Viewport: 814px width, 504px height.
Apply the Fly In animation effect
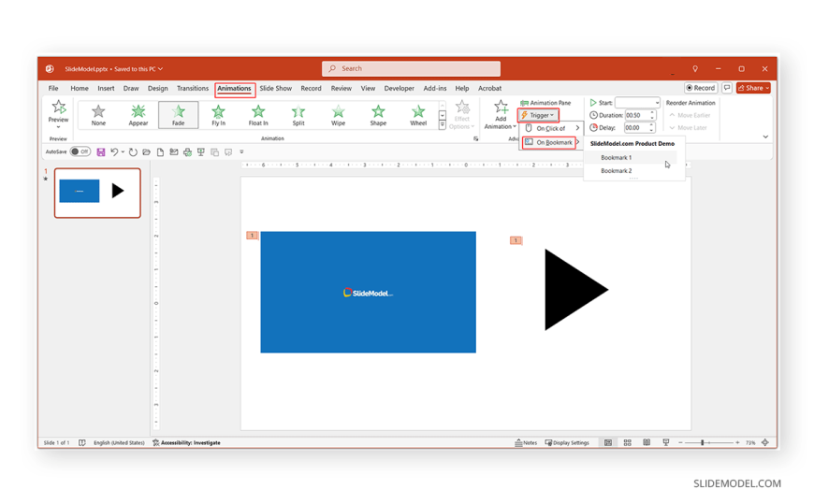coord(218,115)
